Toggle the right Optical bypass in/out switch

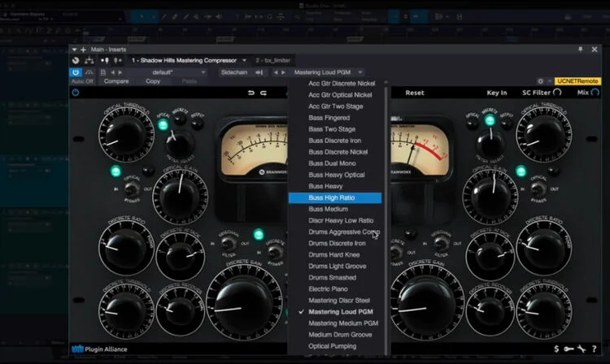click(x=538, y=189)
